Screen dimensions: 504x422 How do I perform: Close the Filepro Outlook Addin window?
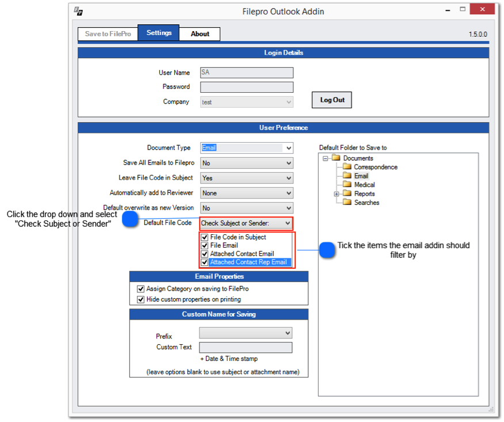[x=482, y=9]
